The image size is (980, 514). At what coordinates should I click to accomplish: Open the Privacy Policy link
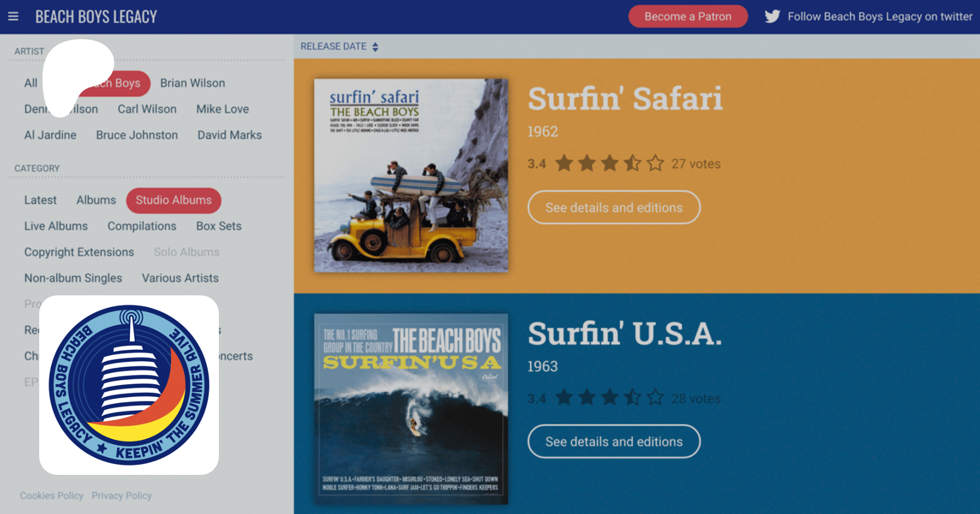pyautogui.click(x=121, y=496)
